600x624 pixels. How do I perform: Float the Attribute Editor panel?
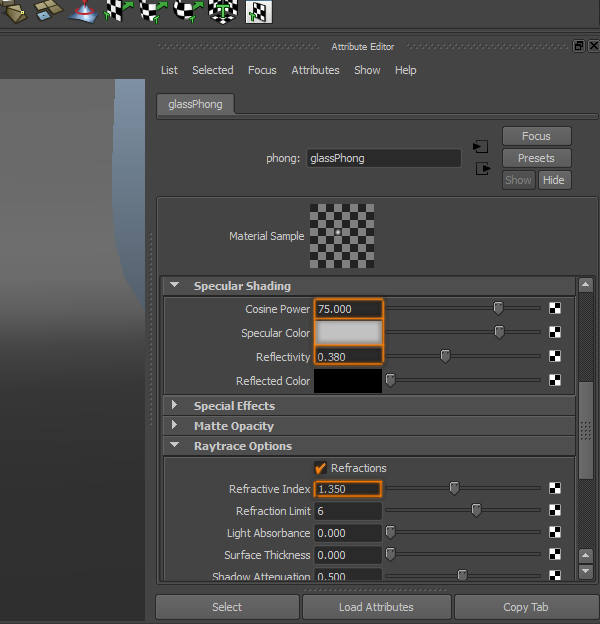point(579,46)
